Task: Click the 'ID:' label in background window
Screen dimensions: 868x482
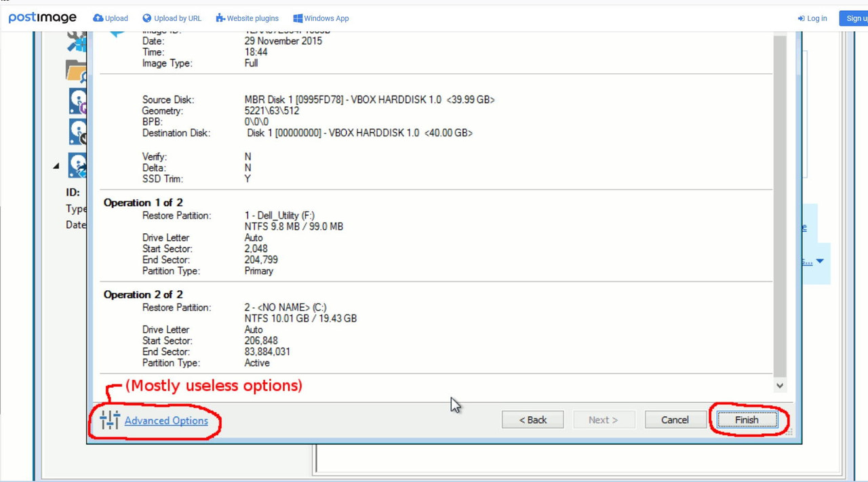Action: point(73,193)
